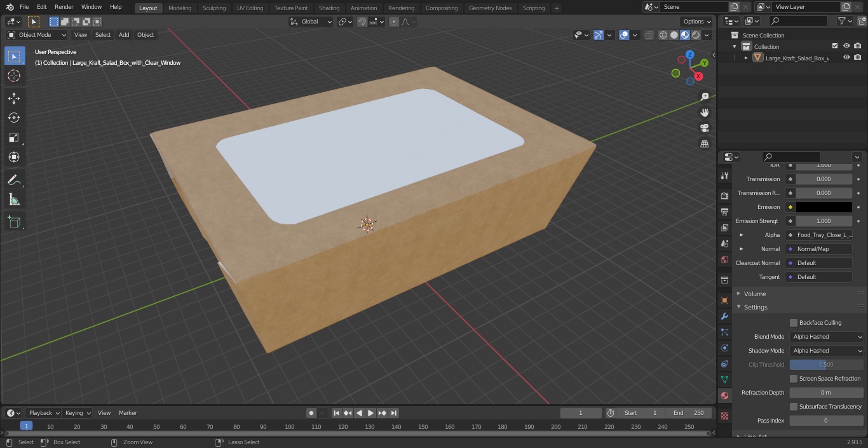Switch orthographic perspective grid icon
This screenshot has width=868, height=448.
point(705,144)
